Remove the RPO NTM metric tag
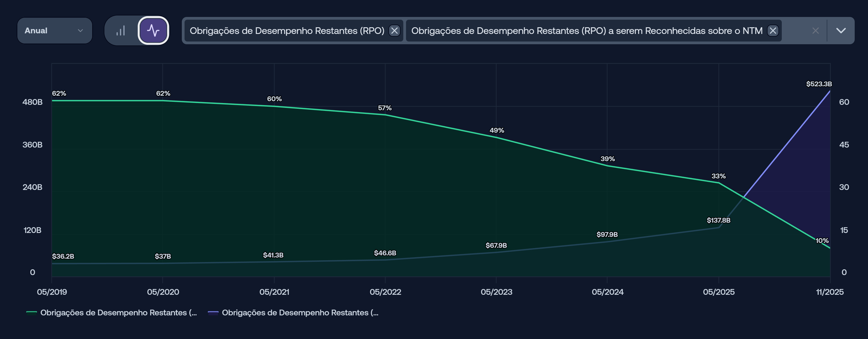This screenshot has width=868, height=339. (773, 31)
